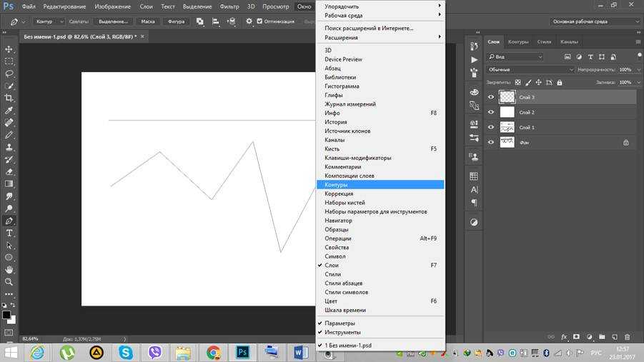644x362 pixels.
Task: Select the Move tool
Action: tap(9, 49)
